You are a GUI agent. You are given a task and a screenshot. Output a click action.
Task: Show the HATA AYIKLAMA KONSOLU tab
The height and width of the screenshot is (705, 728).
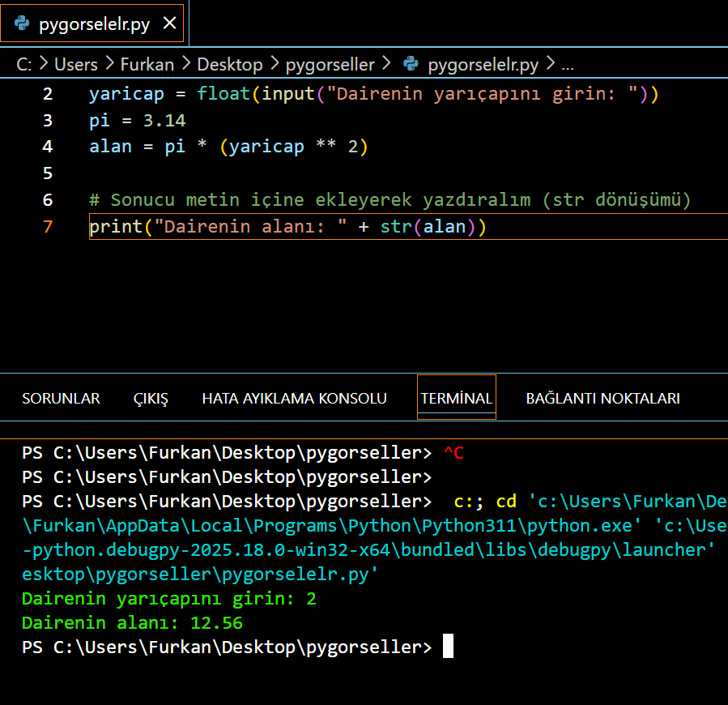click(x=294, y=398)
